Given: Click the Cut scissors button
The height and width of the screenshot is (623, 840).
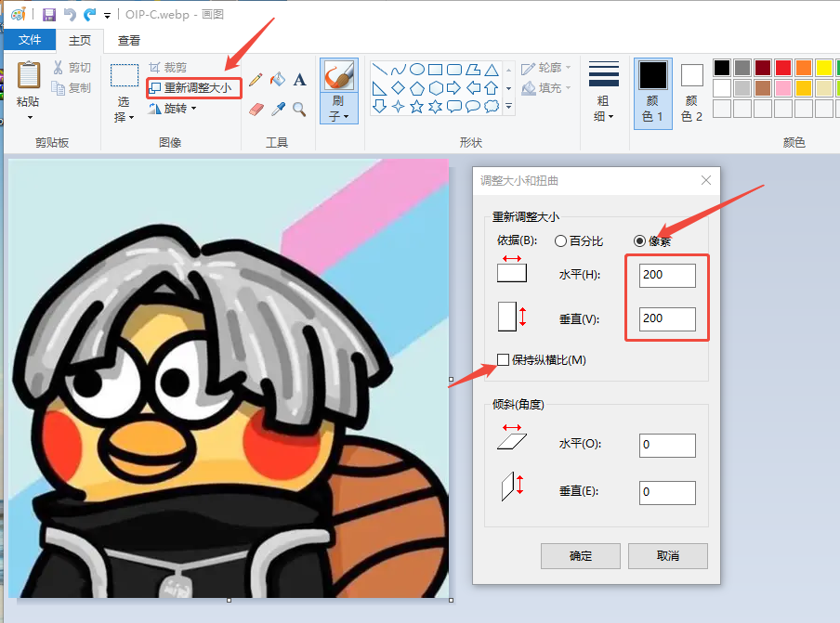Looking at the screenshot, I should (72, 68).
